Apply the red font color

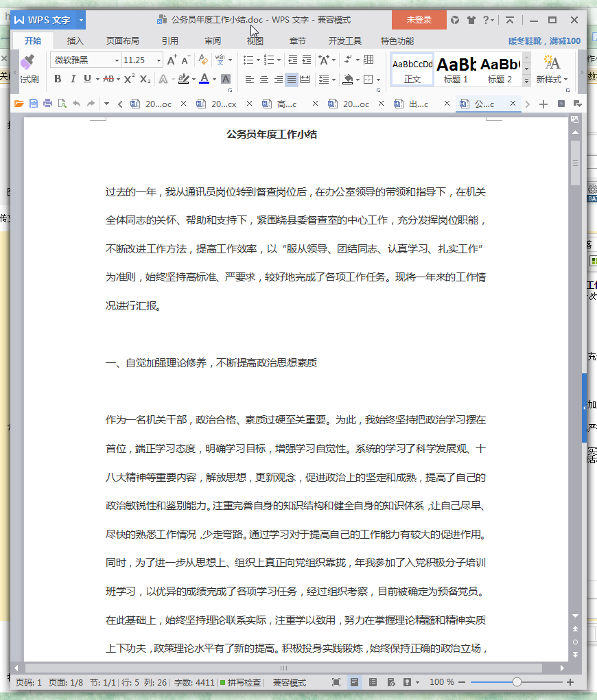(x=204, y=79)
